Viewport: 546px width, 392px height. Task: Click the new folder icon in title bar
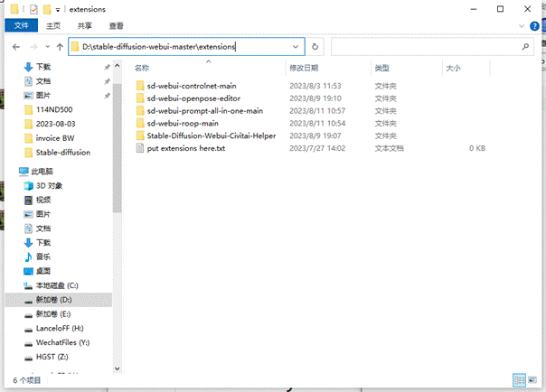[47, 9]
